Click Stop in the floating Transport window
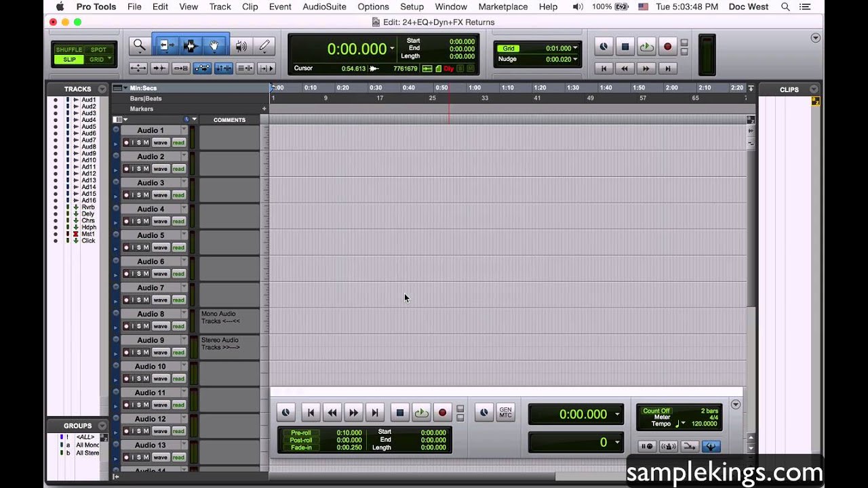The image size is (868, 488). pyautogui.click(x=400, y=413)
